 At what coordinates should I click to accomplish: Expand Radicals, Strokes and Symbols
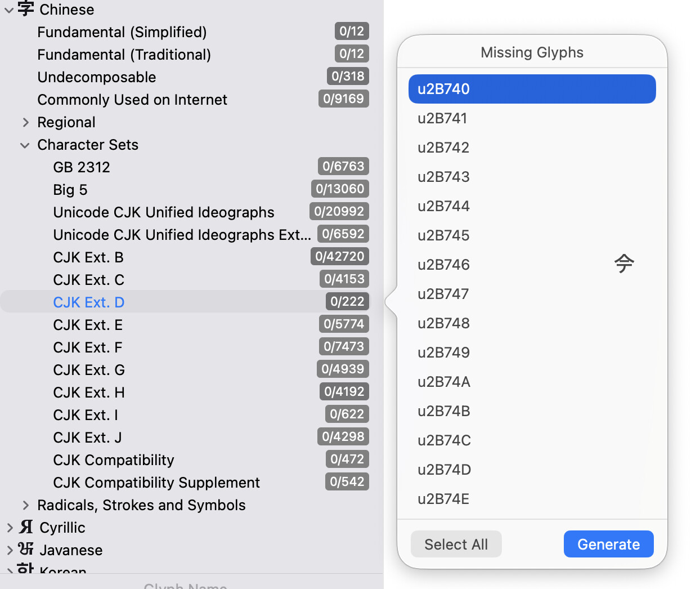[x=25, y=505]
